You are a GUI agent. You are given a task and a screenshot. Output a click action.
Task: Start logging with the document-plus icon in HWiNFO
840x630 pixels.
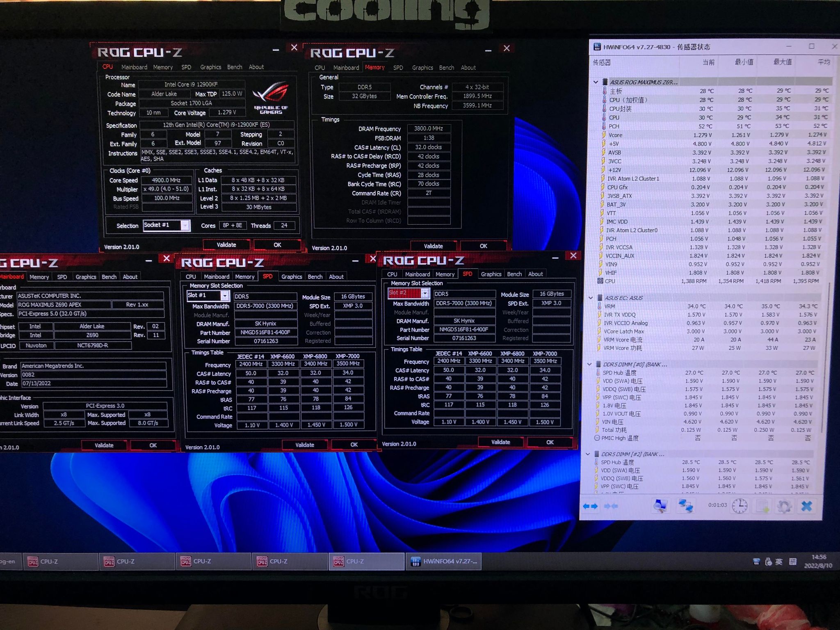[762, 507]
